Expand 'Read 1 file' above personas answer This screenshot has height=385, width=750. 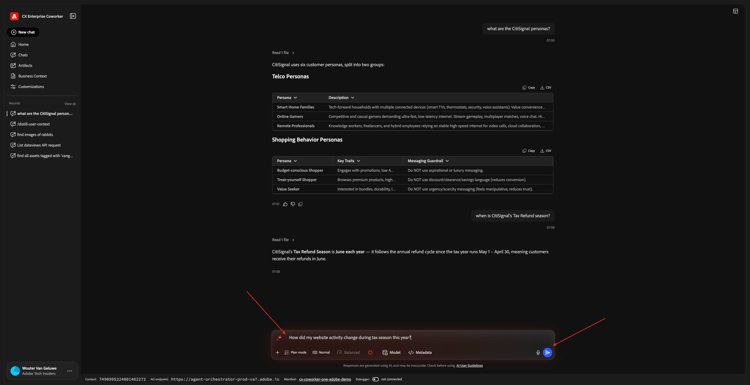pyautogui.click(x=283, y=53)
